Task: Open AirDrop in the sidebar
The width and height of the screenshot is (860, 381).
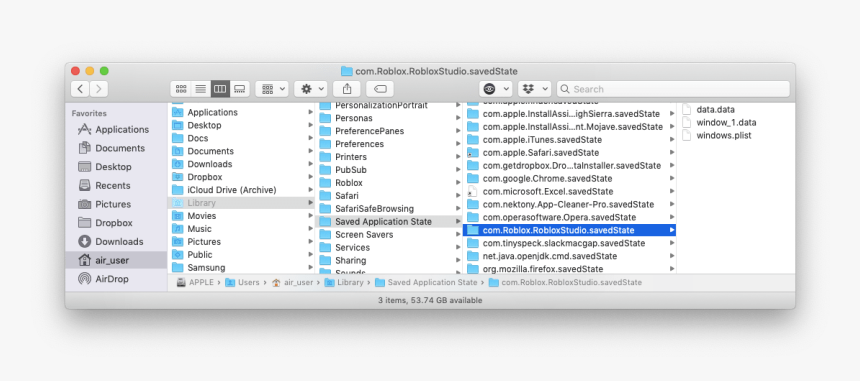Action: [x=104, y=278]
